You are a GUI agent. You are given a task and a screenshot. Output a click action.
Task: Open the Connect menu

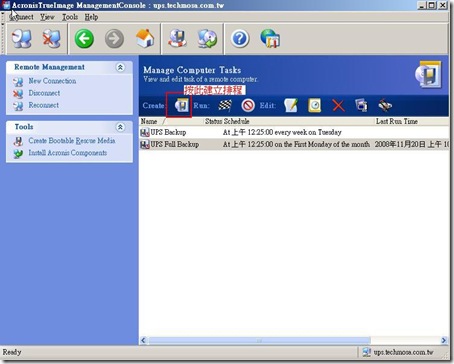pos(21,17)
